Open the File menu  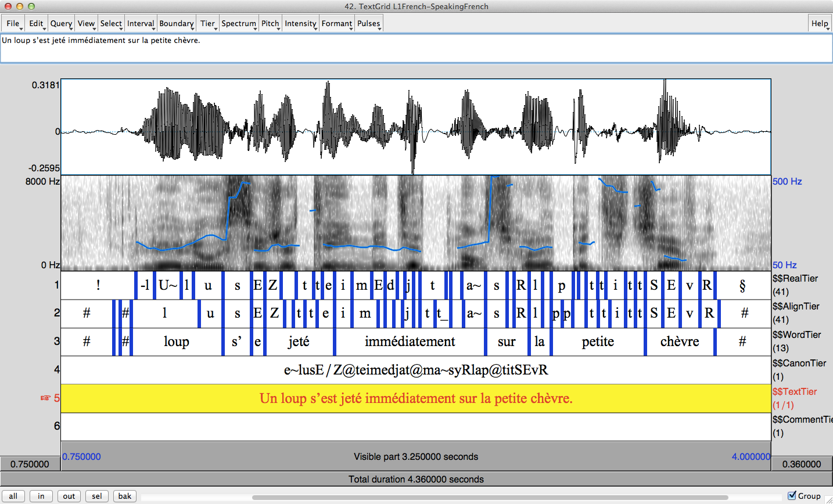pos(13,24)
